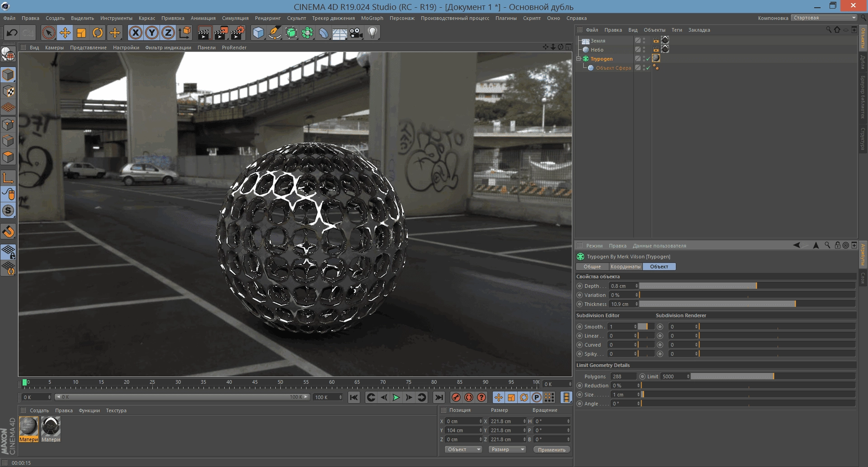The image size is (868, 467).
Task: Add a Light bulb object
Action: pyautogui.click(x=373, y=33)
